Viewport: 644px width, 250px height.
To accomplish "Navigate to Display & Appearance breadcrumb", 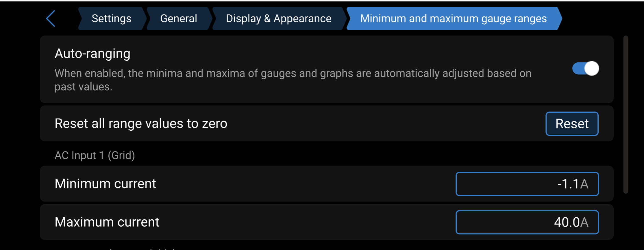I will [278, 19].
